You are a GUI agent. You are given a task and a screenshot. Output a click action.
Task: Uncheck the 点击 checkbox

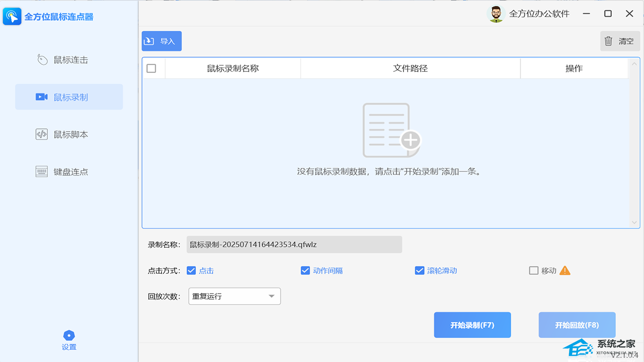[191, 270]
